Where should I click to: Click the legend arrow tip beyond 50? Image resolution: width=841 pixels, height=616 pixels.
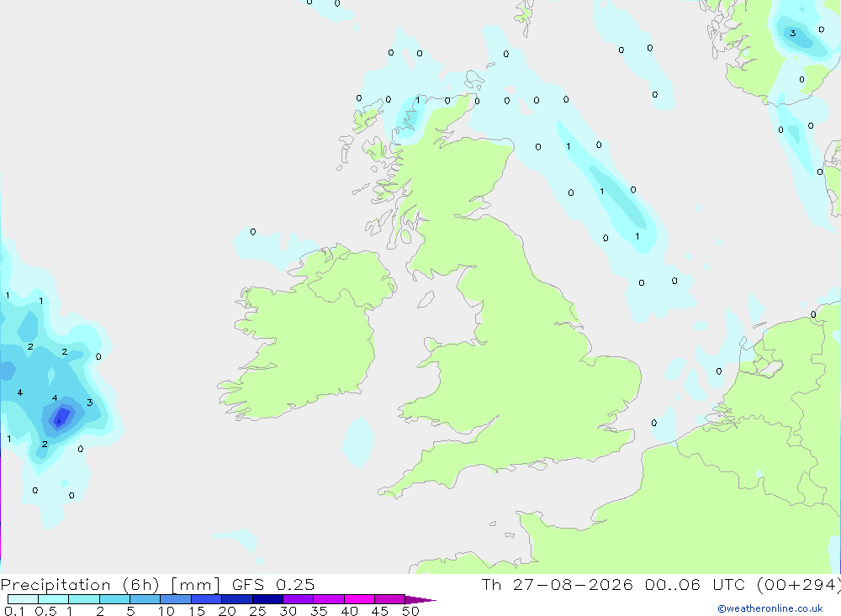pyautogui.click(x=420, y=600)
